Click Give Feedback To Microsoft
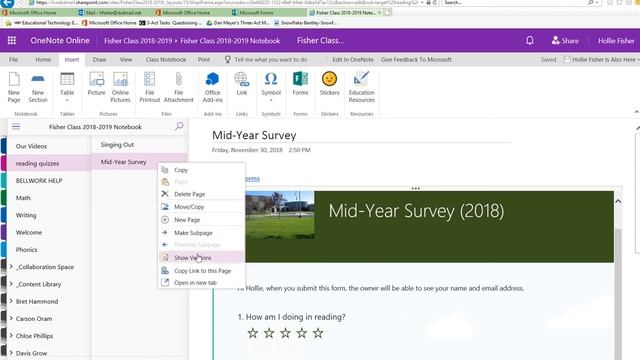The width and height of the screenshot is (640, 360). pos(416,60)
